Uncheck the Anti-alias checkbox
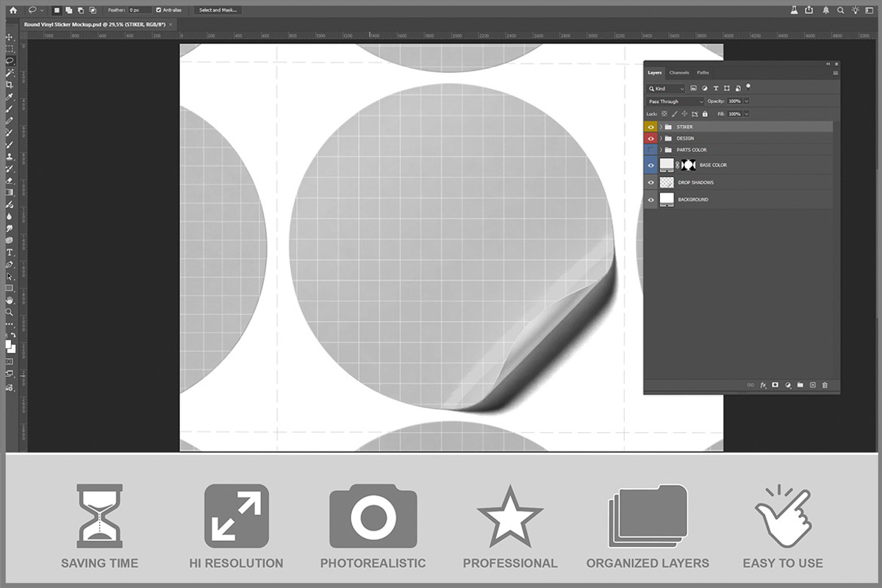 click(159, 10)
